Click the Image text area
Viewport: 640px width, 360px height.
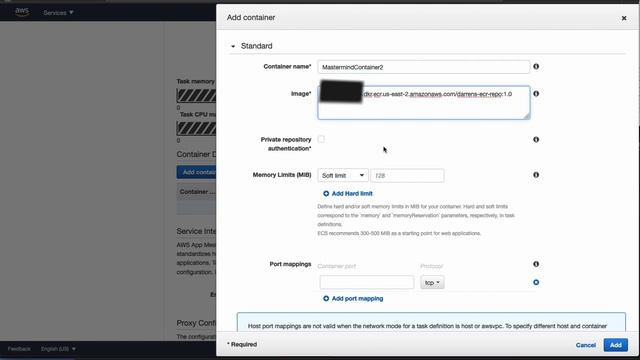point(424,102)
